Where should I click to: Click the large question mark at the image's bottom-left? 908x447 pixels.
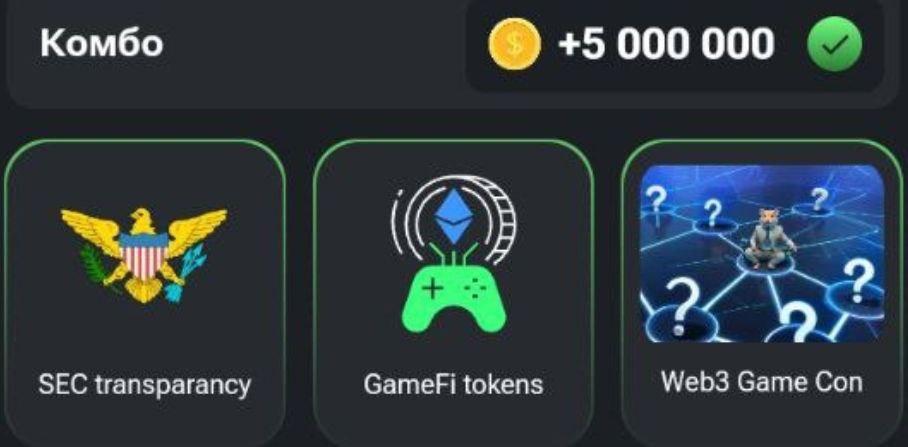coord(682,305)
